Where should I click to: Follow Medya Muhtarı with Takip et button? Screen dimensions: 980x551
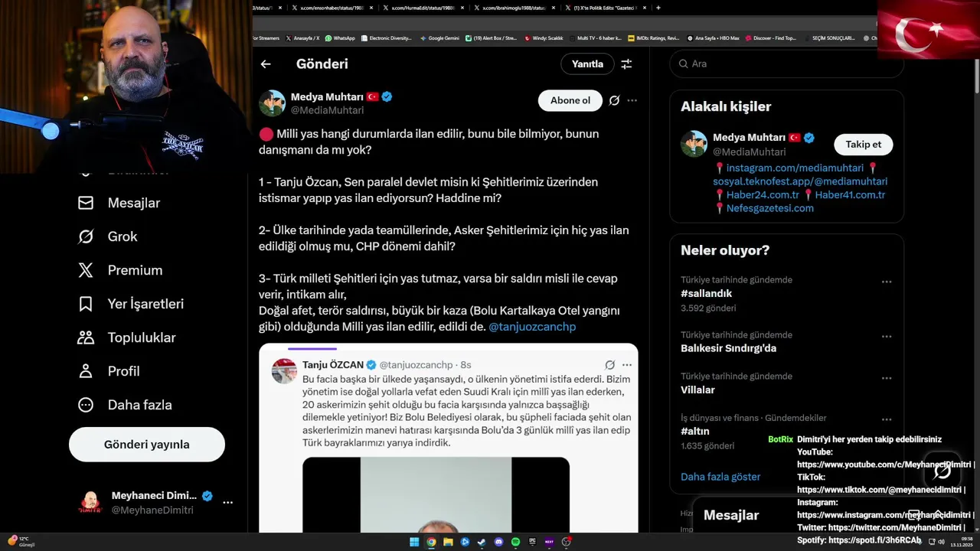863,145
